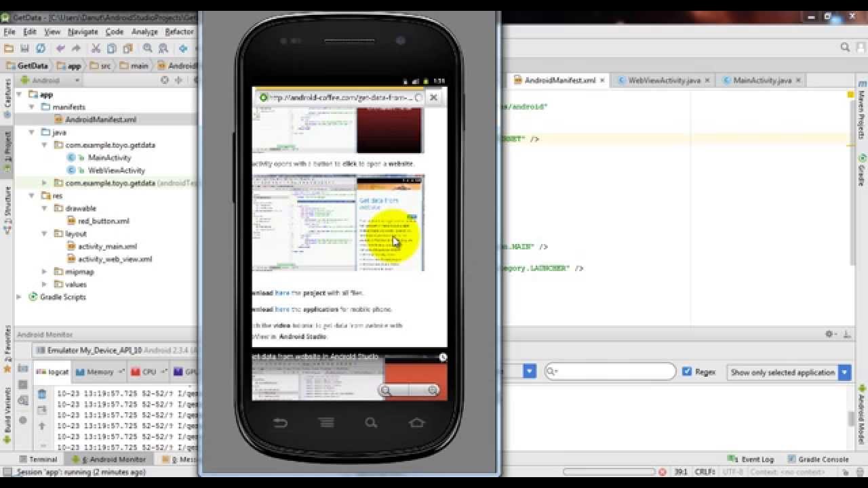Click the logcat scroll up arrow icon
This screenshot has width=868, height=488.
42,426
